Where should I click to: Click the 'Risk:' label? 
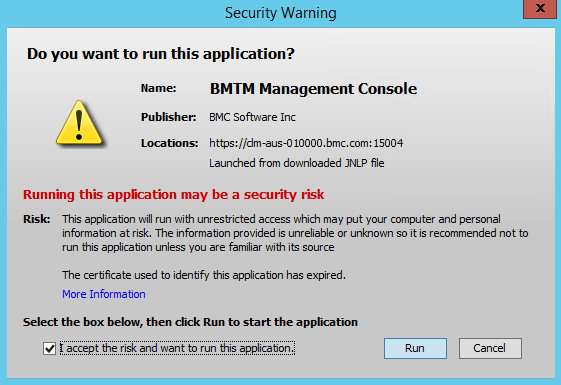(x=37, y=219)
